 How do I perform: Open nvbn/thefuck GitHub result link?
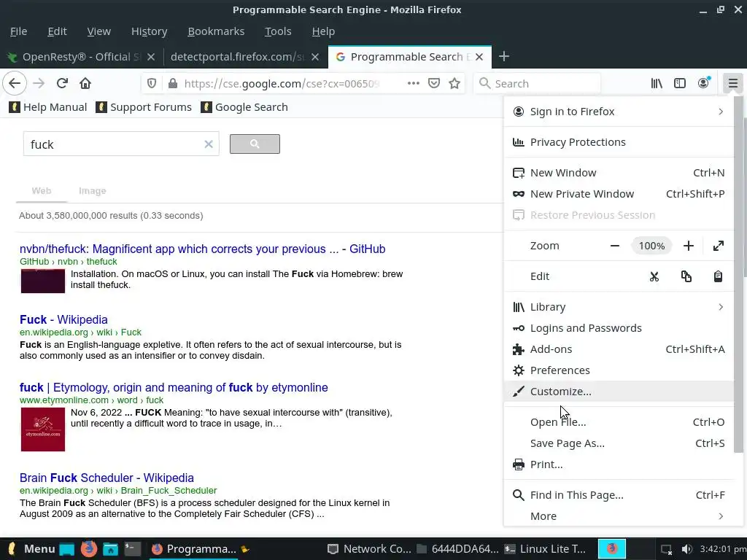(203, 249)
